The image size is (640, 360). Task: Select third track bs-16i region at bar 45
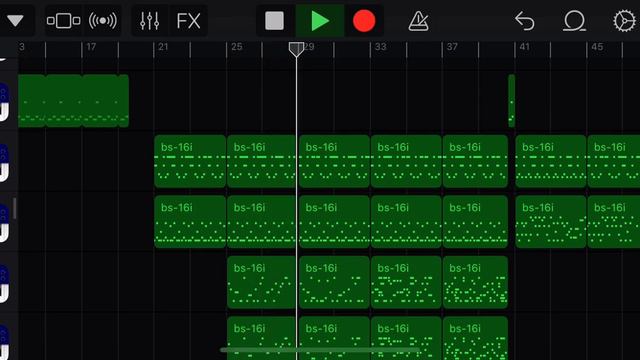pyautogui.click(x=613, y=222)
